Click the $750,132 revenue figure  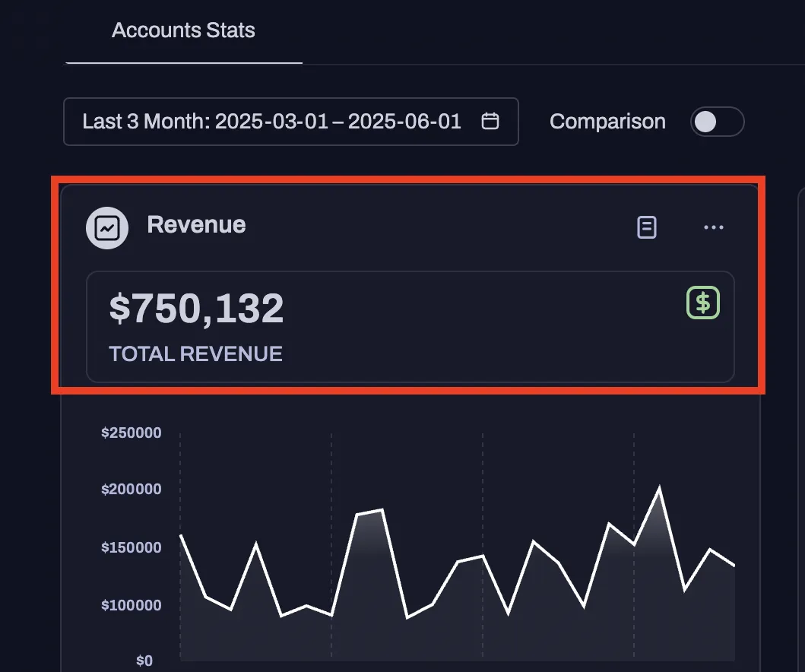pyautogui.click(x=196, y=309)
